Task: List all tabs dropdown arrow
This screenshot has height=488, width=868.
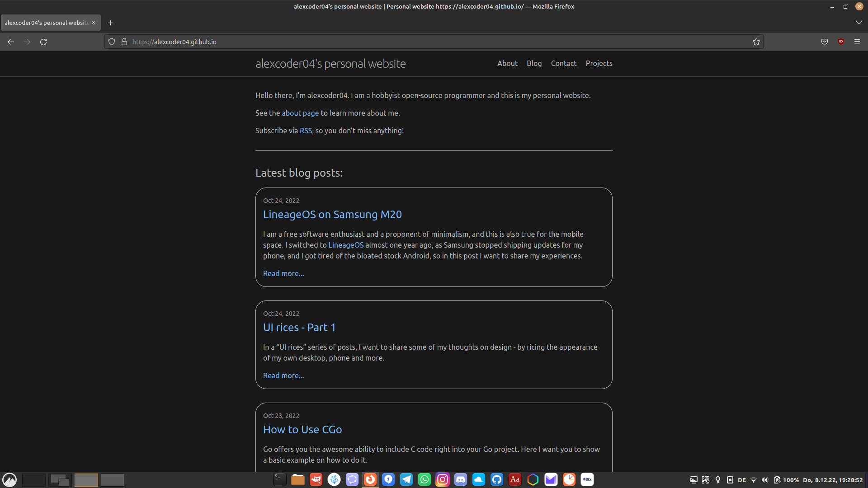Action: (859, 23)
